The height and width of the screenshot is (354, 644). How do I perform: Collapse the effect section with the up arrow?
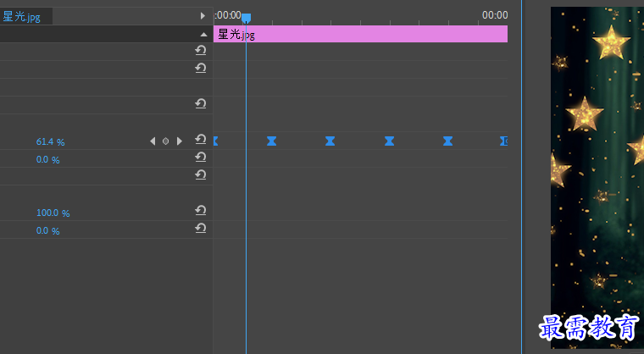click(x=203, y=35)
